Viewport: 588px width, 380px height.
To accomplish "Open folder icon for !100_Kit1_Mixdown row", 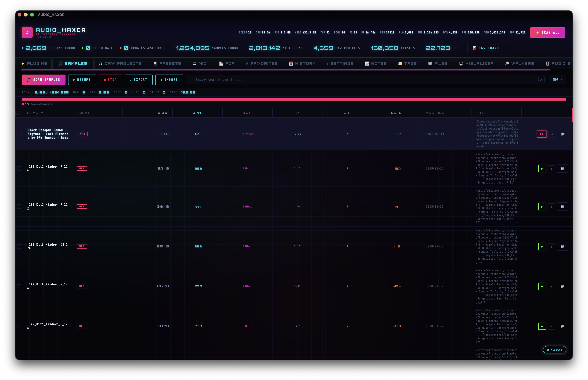I will coord(562,169).
